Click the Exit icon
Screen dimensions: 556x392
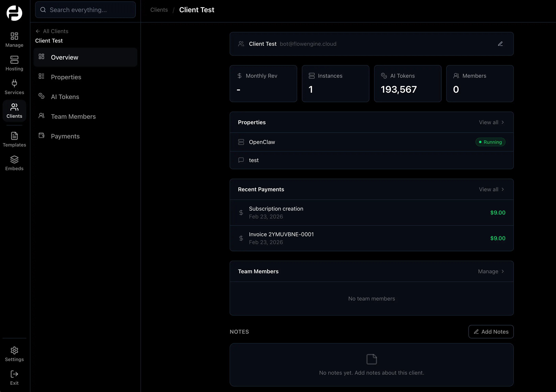tap(14, 374)
